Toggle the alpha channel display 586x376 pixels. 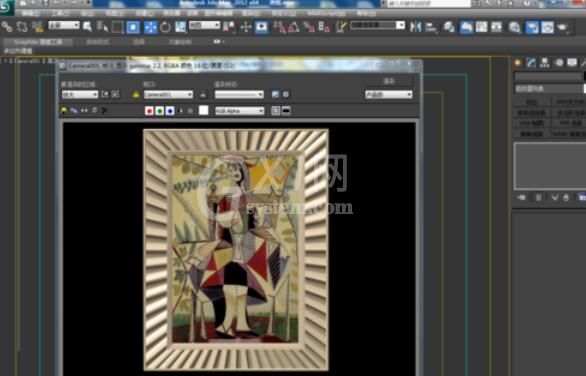(x=181, y=111)
